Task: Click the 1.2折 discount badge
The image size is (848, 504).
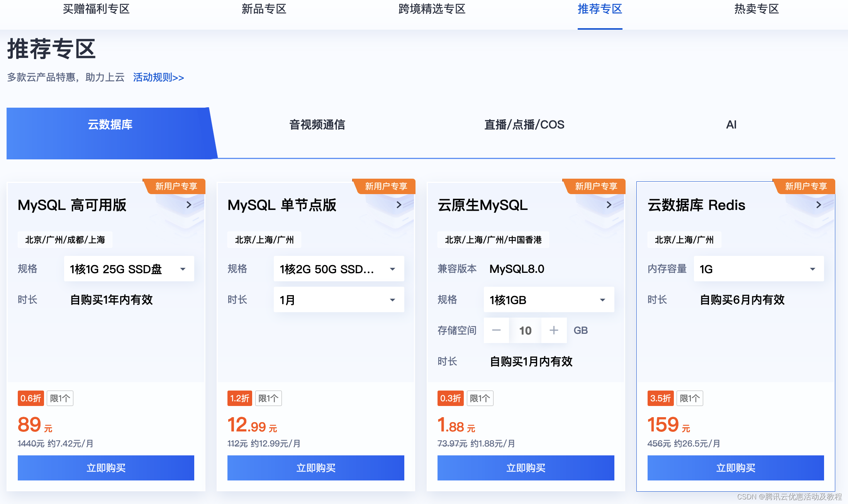Action: 240,398
